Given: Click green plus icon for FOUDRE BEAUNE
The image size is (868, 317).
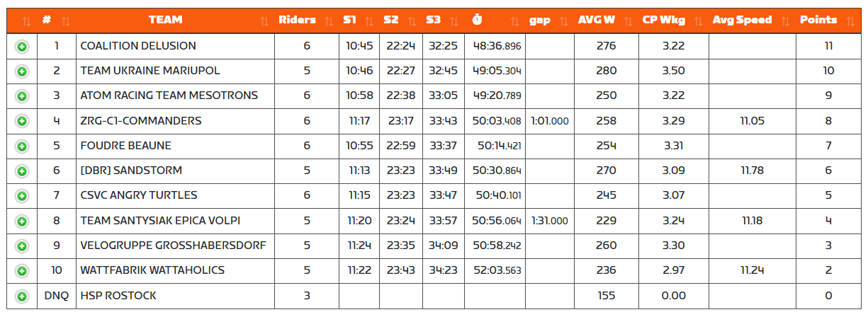Looking at the screenshot, I should coord(22,146).
